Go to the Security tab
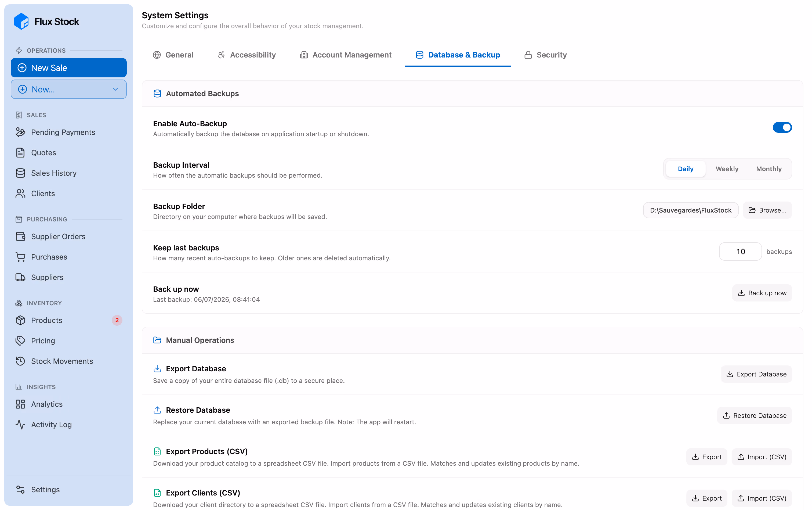 545,55
